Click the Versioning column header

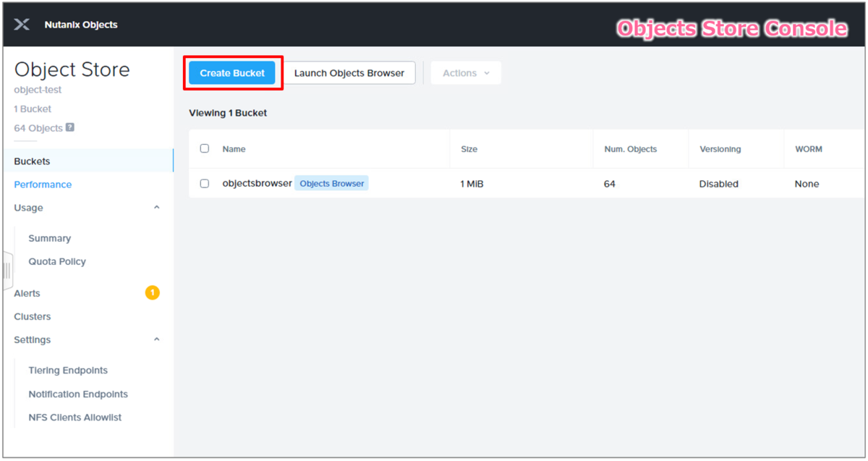(720, 149)
